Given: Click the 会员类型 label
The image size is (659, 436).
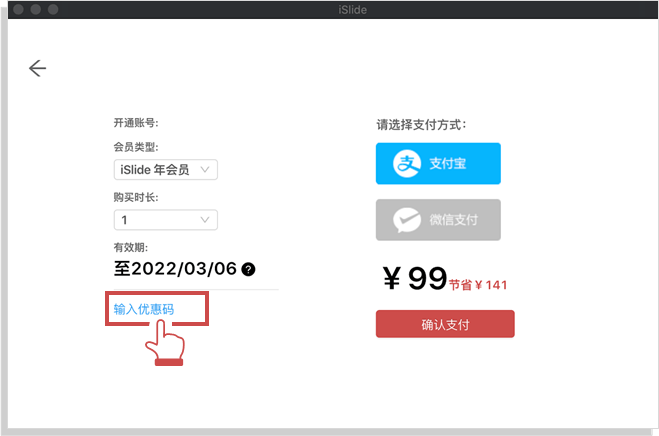Looking at the screenshot, I should coord(136,147).
